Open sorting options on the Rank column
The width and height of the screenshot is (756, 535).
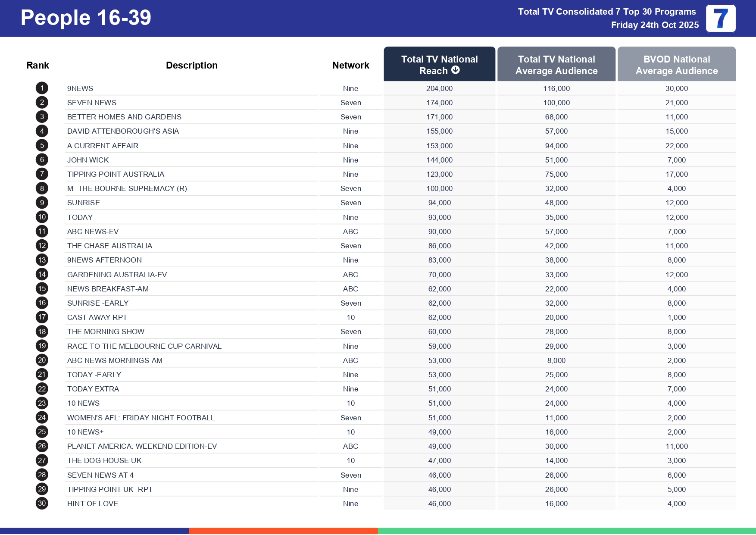click(x=37, y=65)
